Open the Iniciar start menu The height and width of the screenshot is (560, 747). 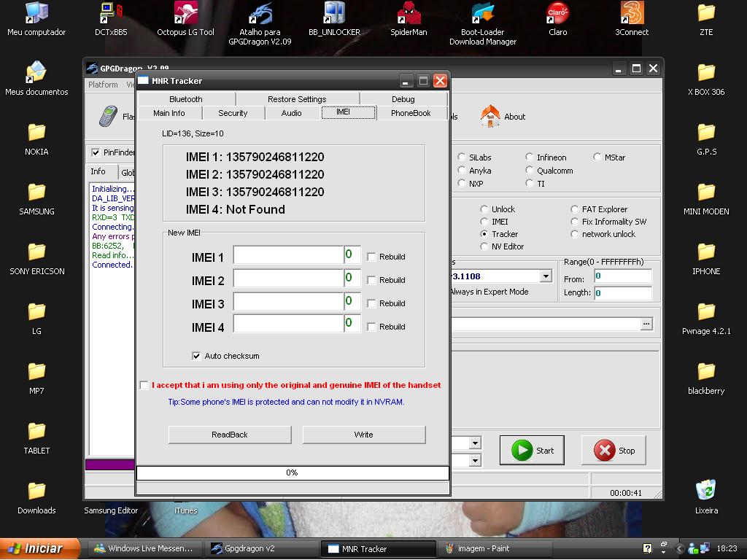coord(40,548)
